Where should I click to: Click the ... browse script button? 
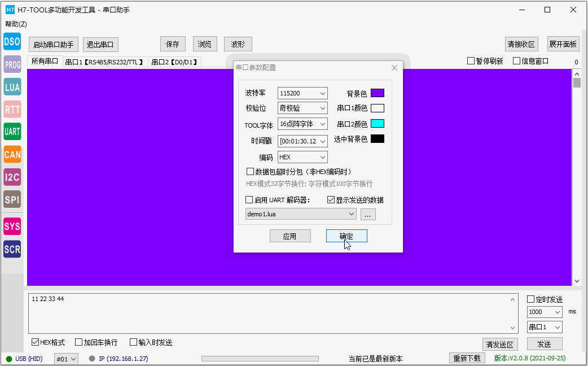point(368,214)
